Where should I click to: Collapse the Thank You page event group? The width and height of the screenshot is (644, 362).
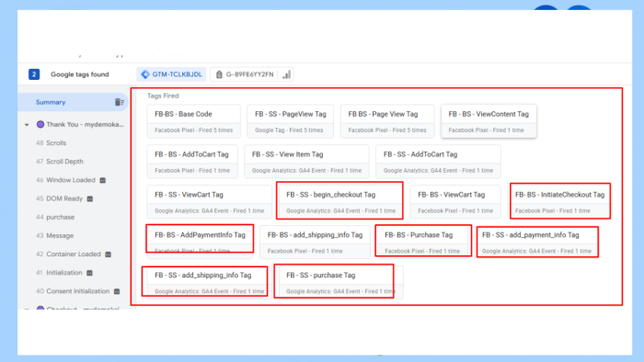point(27,125)
